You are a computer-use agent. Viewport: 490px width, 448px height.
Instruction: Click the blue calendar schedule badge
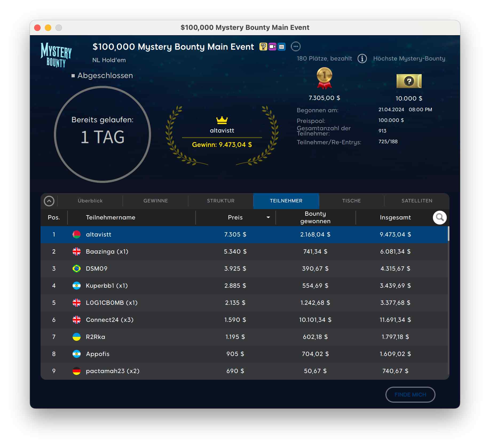(282, 47)
